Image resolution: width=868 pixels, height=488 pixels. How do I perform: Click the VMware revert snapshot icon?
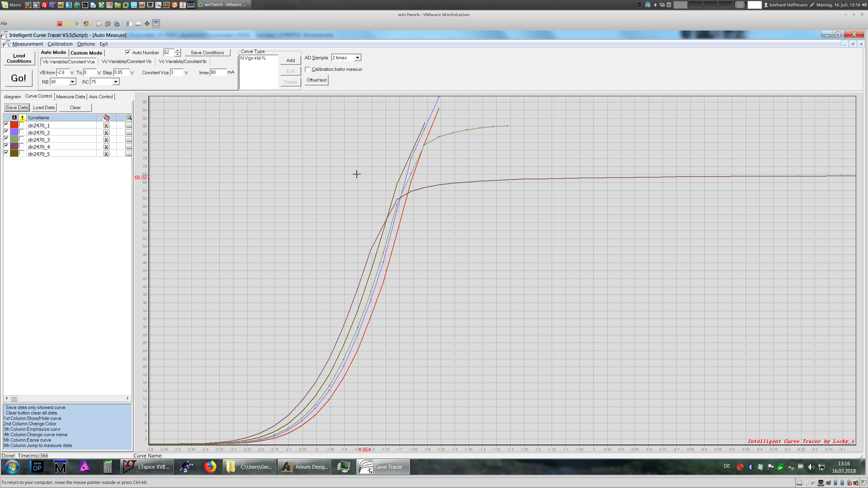108,24
